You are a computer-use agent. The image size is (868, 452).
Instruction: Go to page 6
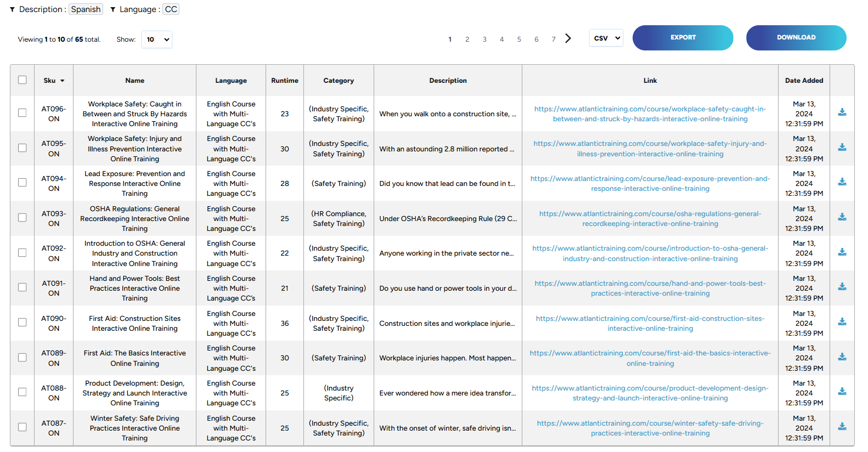click(x=537, y=39)
